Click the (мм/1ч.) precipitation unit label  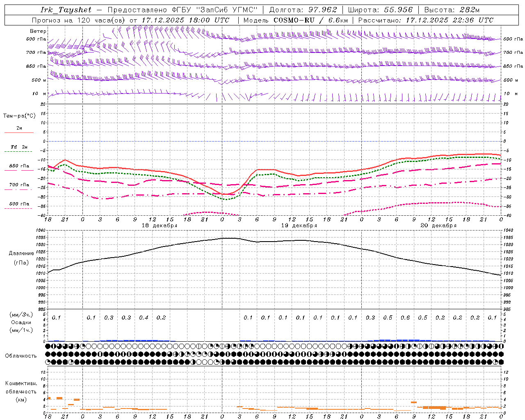(x=21, y=330)
